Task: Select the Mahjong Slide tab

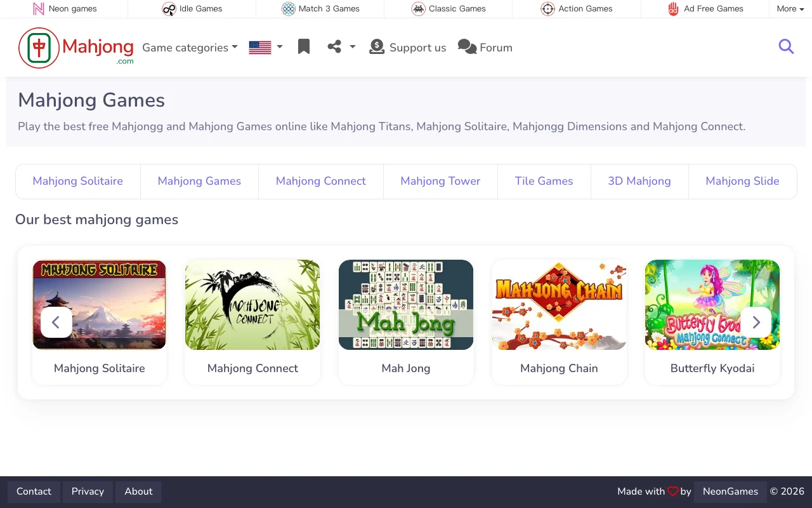Action: click(742, 181)
